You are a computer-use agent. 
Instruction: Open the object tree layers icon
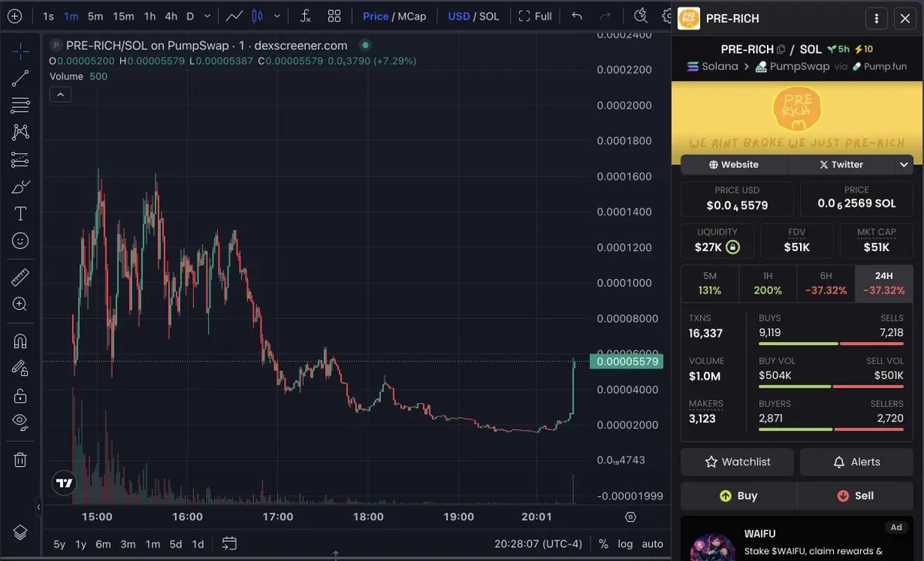pos(21,532)
